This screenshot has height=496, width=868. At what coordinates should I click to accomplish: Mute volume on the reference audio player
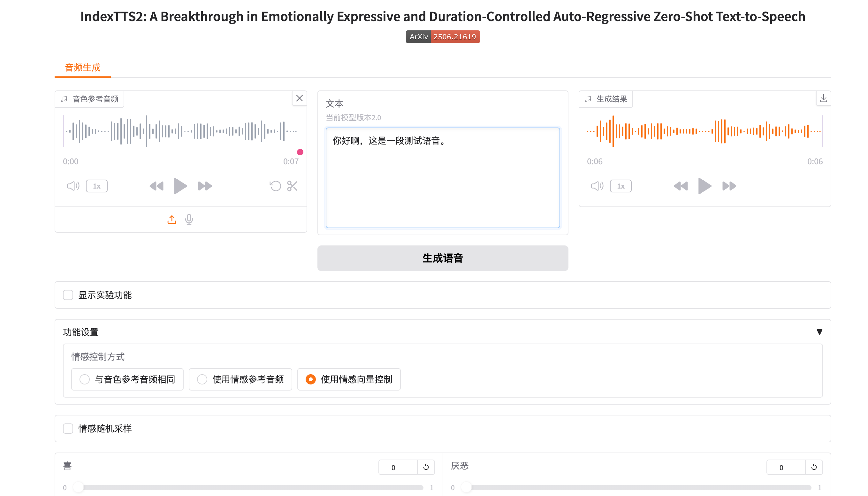[73, 186]
